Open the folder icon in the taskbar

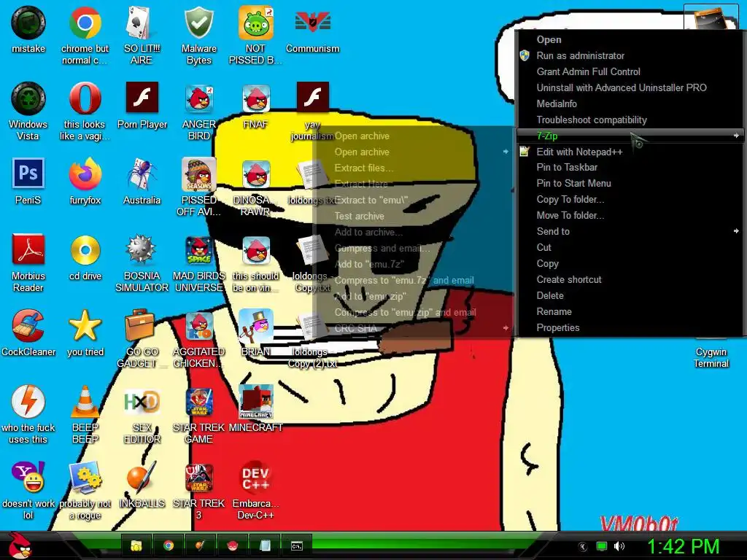(136, 545)
